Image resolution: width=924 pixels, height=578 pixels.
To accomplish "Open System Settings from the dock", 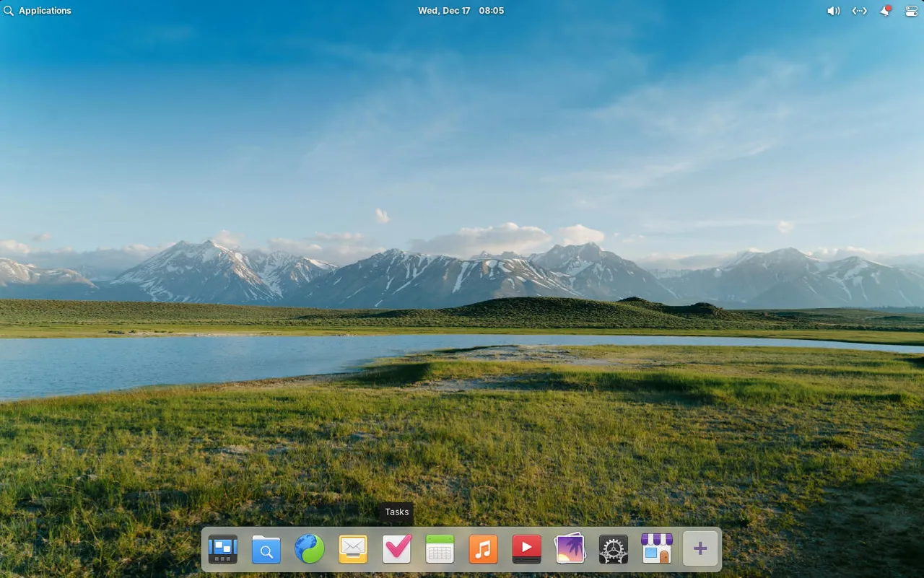I will tap(613, 548).
